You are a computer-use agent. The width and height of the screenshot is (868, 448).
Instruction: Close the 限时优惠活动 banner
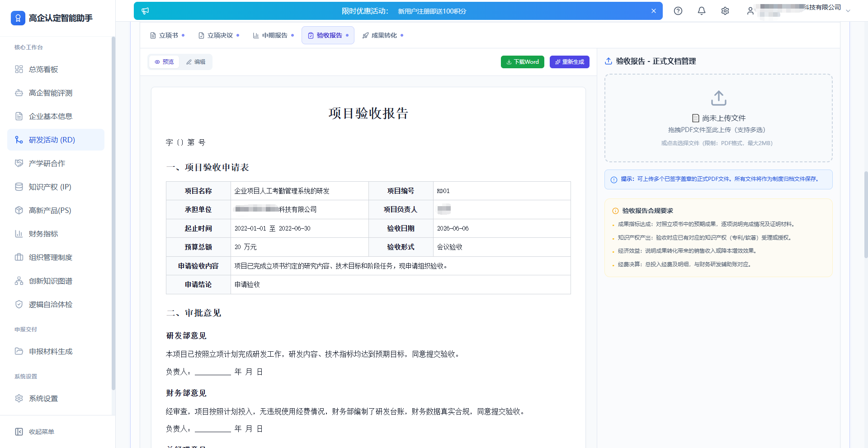click(653, 11)
